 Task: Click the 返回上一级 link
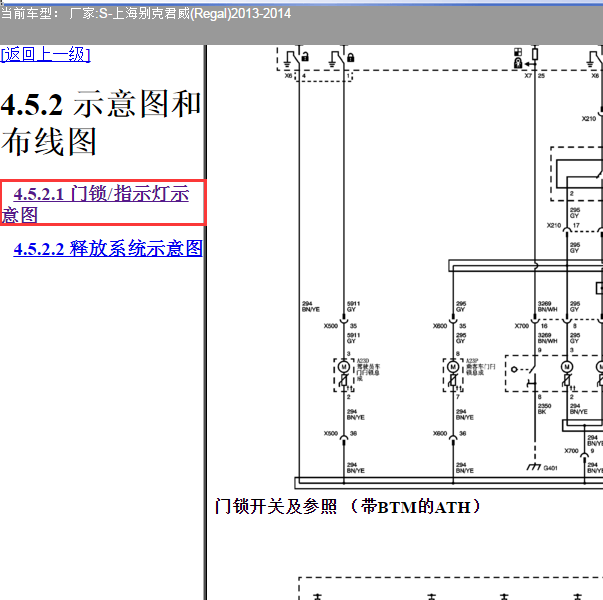click(x=45, y=54)
